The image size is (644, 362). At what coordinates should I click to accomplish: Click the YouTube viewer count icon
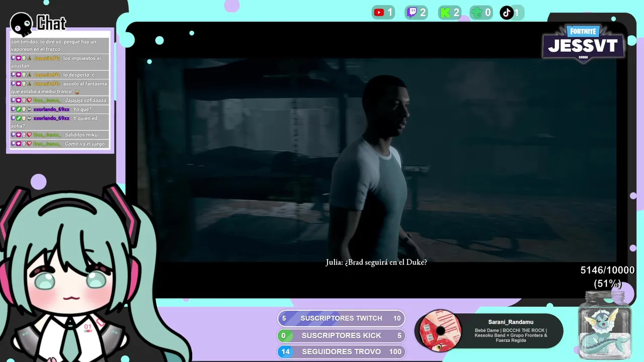pos(379,13)
